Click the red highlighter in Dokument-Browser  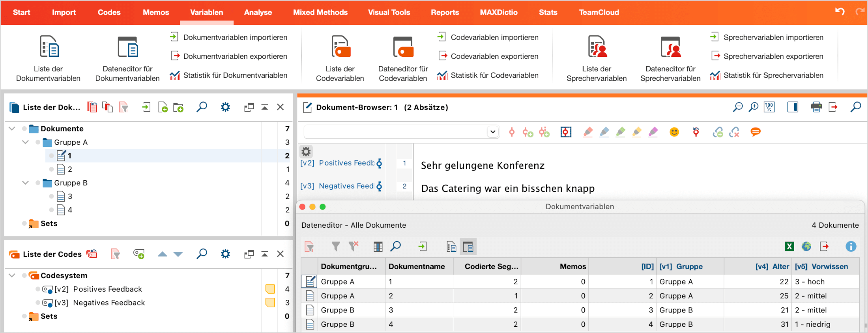(x=588, y=132)
